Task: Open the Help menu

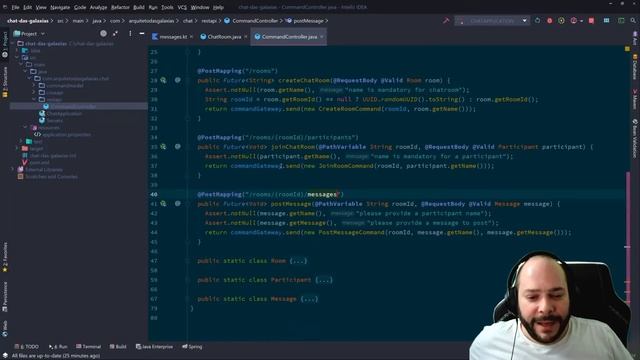Action: point(218,7)
